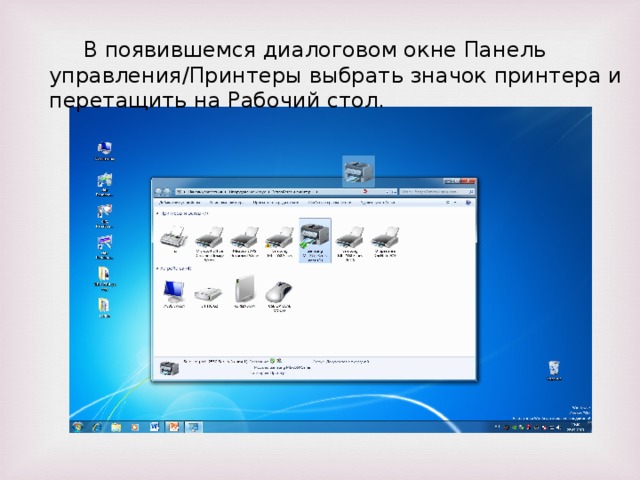Click the first command bar button 'Add a device'

click(180, 202)
